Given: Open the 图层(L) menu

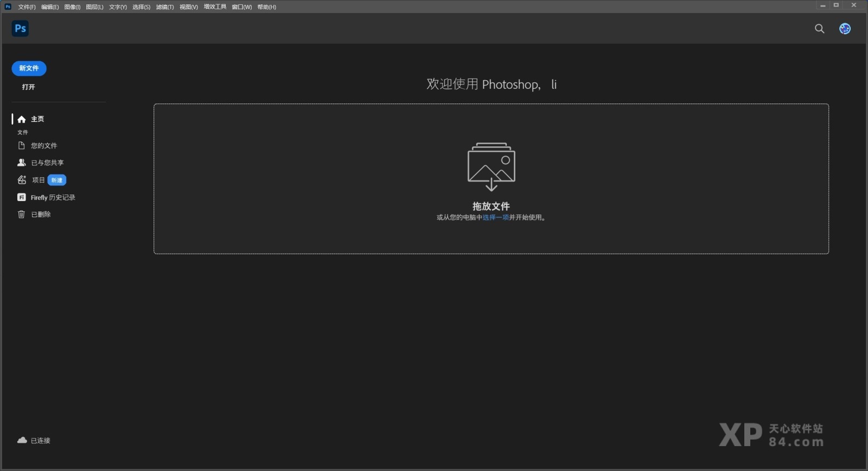Looking at the screenshot, I should click(94, 7).
